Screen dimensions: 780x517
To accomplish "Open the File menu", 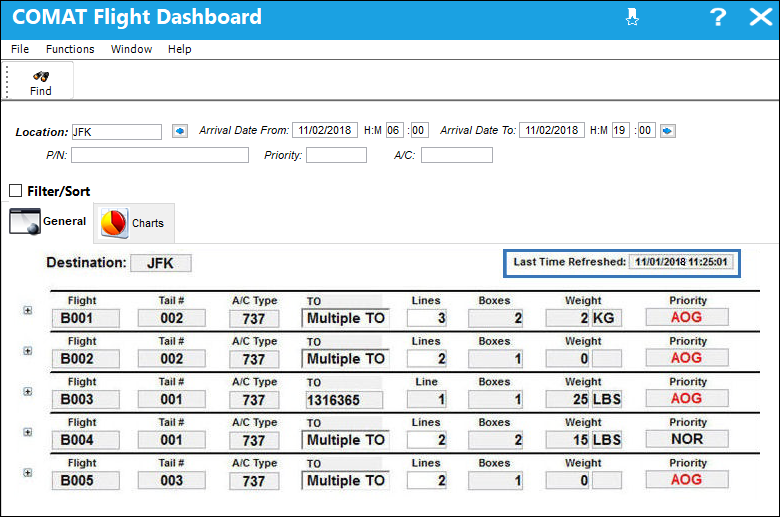I will click(x=20, y=49).
